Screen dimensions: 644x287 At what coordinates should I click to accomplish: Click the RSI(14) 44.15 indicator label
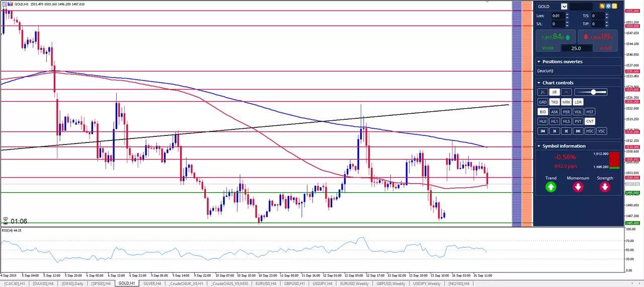point(11,231)
